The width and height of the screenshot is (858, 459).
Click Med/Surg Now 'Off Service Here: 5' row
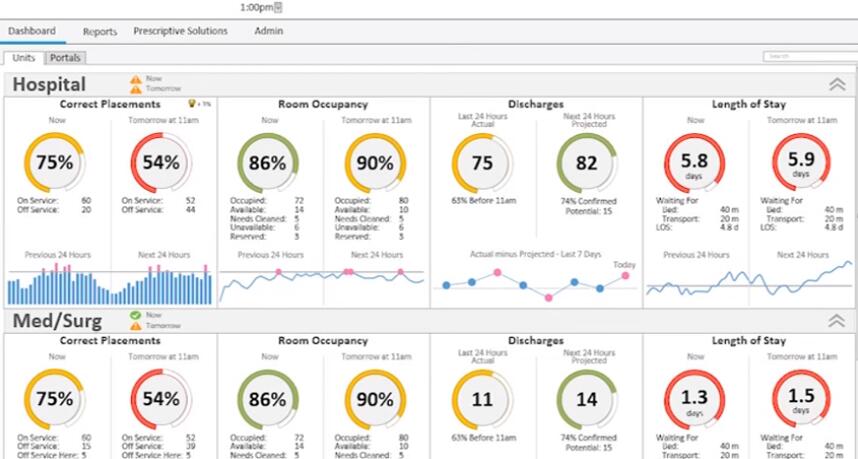54,455
